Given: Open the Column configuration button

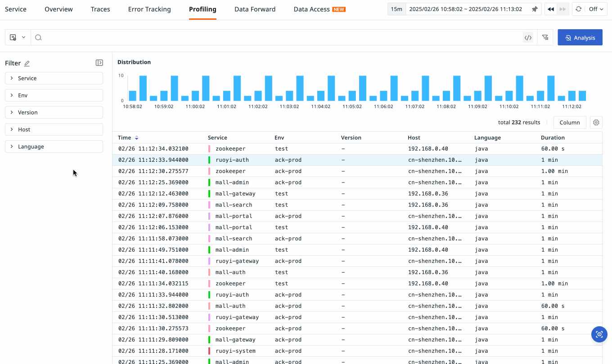Looking at the screenshot, I should (x=570, y=123).
